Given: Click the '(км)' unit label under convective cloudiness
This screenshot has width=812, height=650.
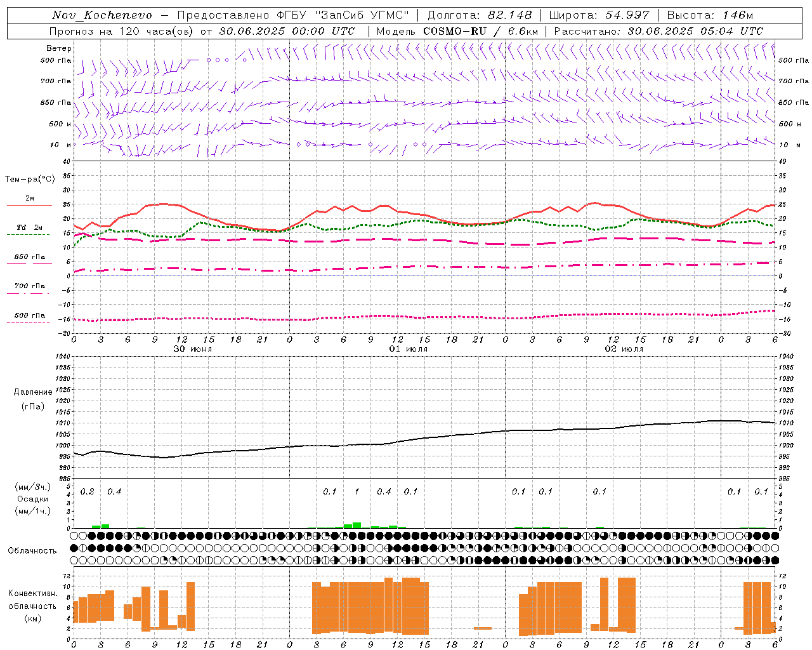Looking at the screenshot, I should click(x=33, y=618).
